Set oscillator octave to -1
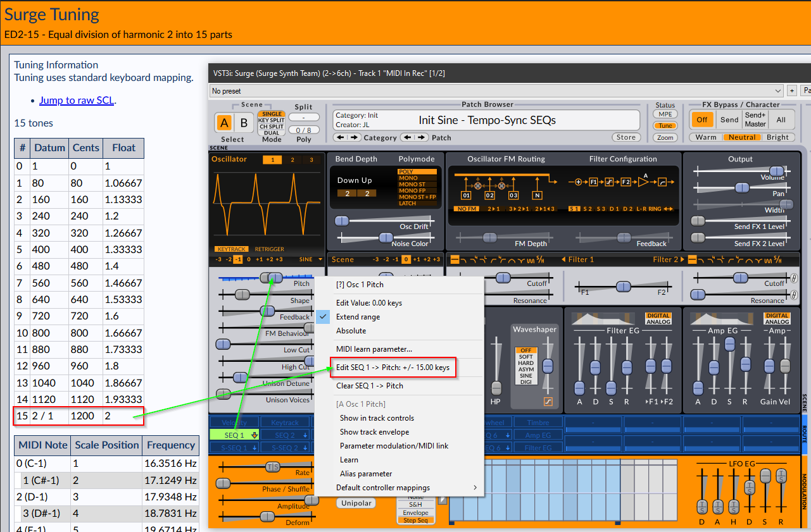The width and height of the screenshot is (811, 532). 238,259
